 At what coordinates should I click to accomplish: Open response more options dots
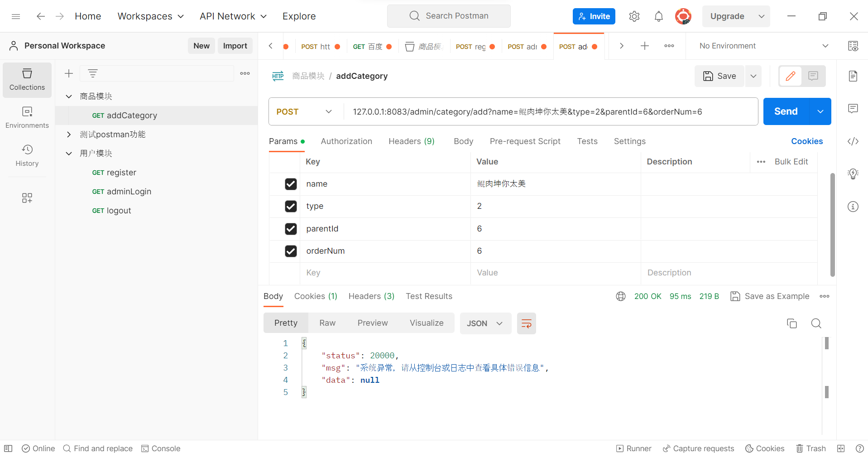point(825,296)
